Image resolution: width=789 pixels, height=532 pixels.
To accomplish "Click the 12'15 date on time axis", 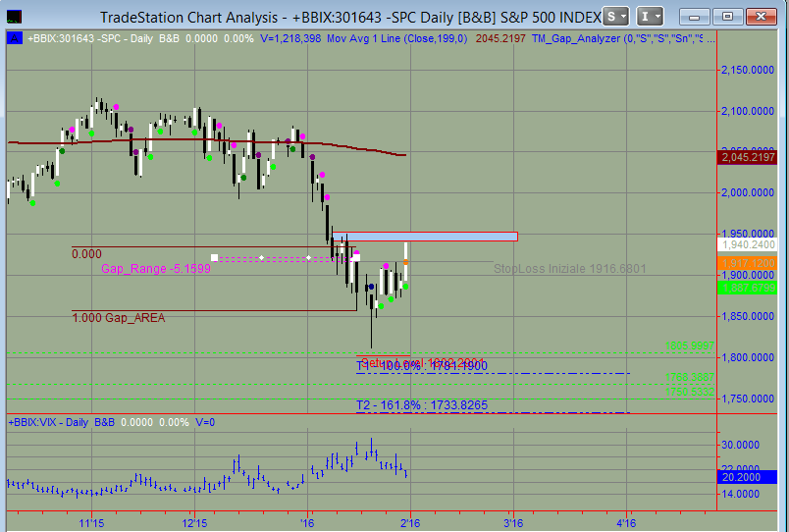I will click(194, 523).
